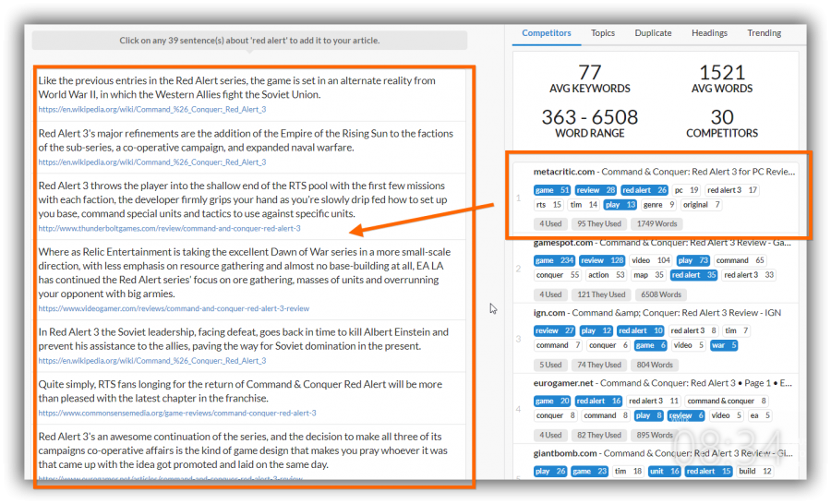Open Wikipedia link under the Albert Einstein sentence

[x=152, y=360]
